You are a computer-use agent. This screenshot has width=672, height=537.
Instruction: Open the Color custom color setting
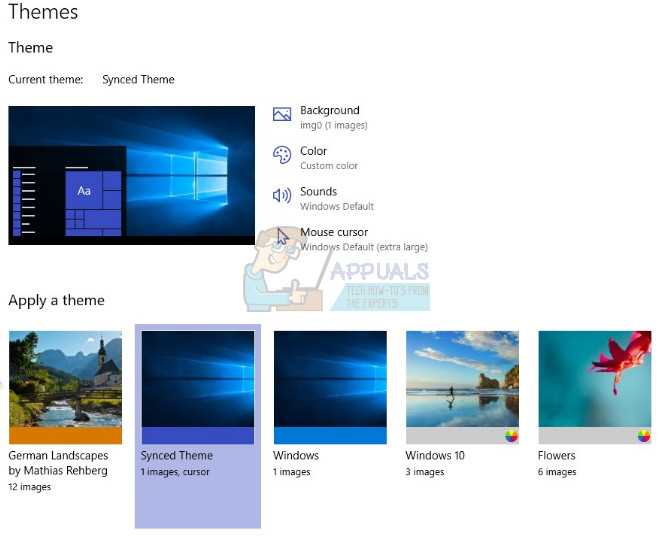[329, 158]
